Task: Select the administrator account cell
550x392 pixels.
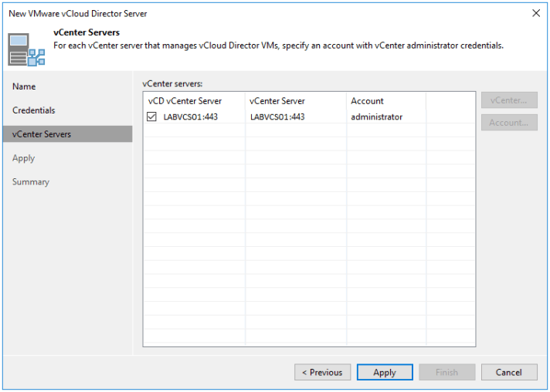Action: click(x=377, y=117)
